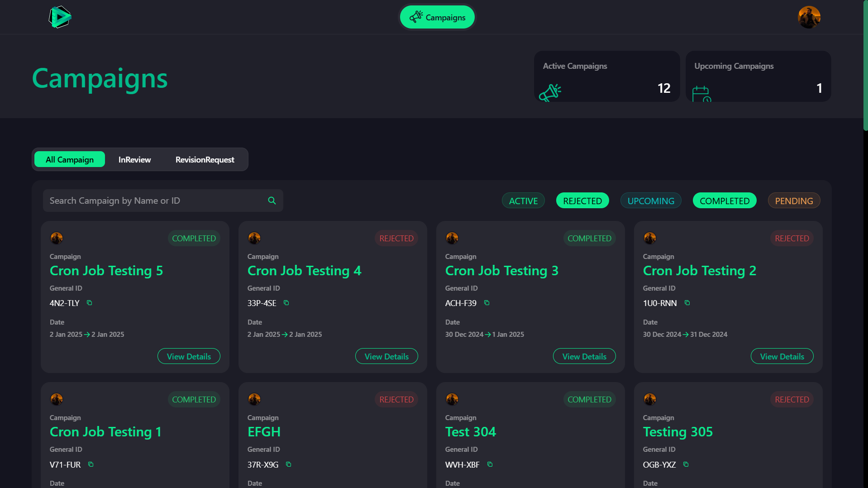Click the Cron Job Testing 5 title
Viewport: 868px width, 488px height.
pos(106,271)
